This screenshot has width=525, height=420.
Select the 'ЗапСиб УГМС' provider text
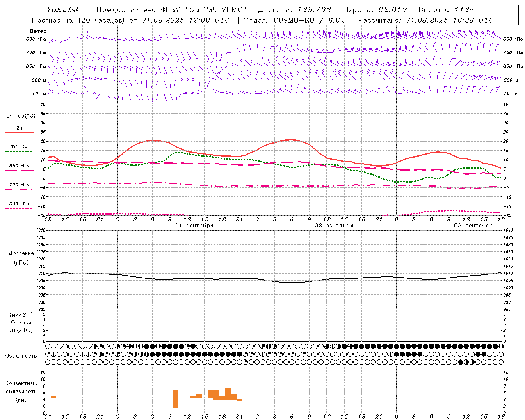(x=216, y=10)
